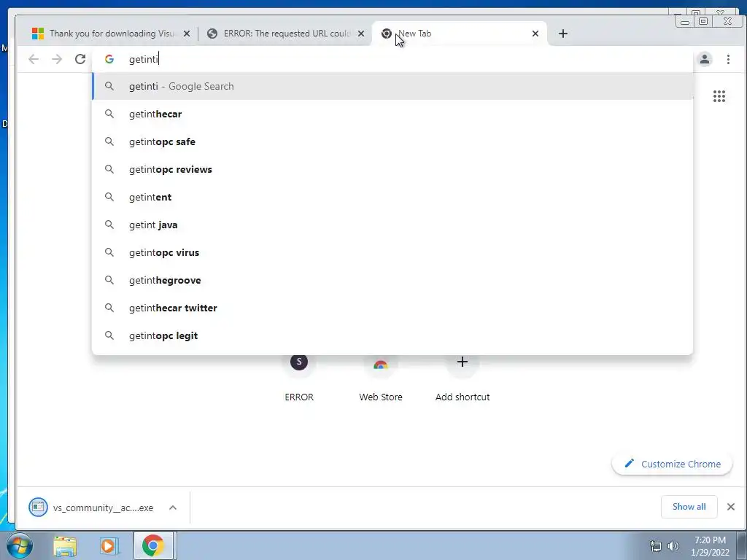Choose the getinthegroove suggestion
The image size is (747, 560).
[x=392, y=280]
